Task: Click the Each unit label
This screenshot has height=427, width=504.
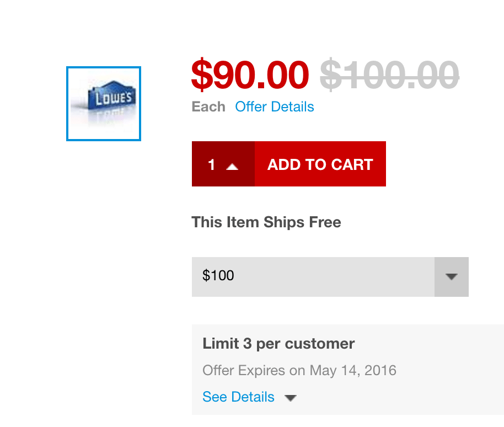Action: point(208,106)
